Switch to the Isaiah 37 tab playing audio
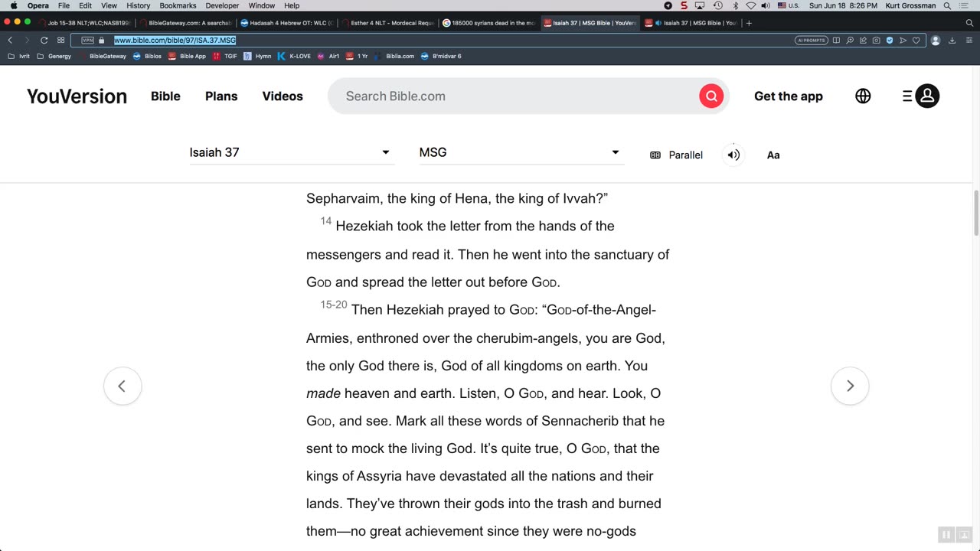 click(x=691, y=23)
